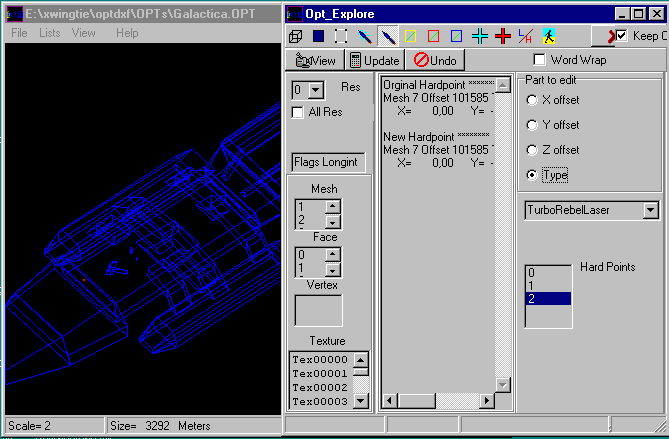Screen dimensions: 669x439
Task: Toggle the Keep checkbox
Action: click(x=622, y=36)
